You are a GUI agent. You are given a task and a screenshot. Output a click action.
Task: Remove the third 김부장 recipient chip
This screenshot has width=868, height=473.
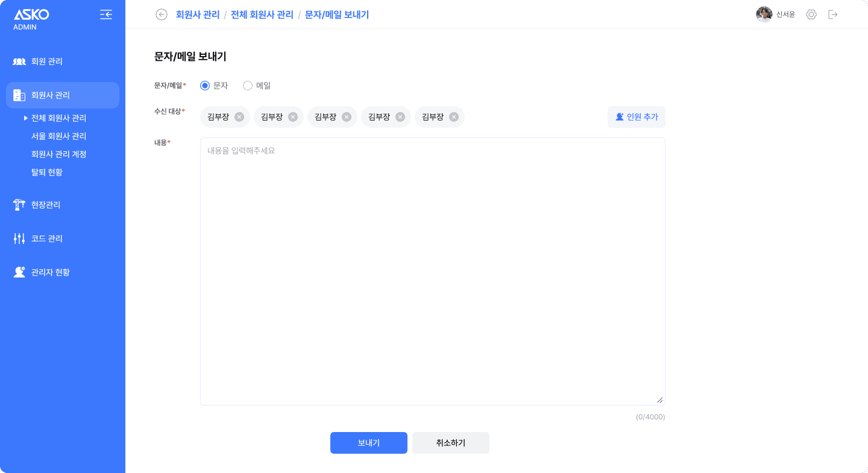tap(347, 117)
